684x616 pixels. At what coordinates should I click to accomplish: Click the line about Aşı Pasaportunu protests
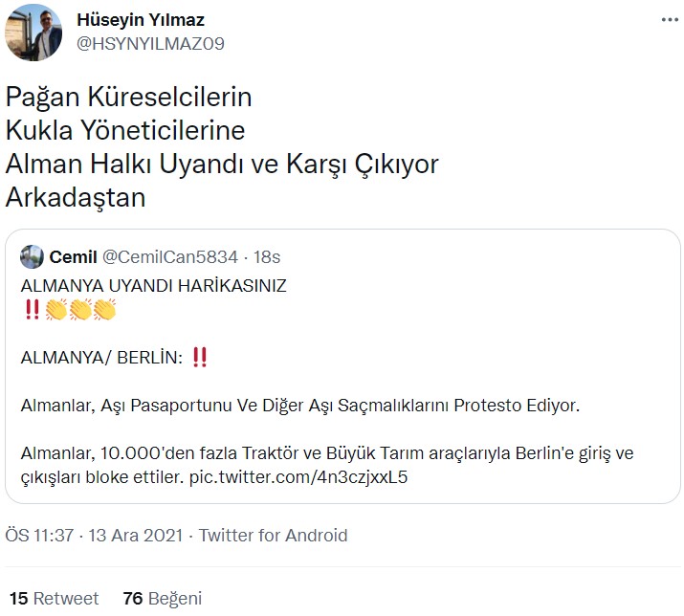(x=300, y=406)
